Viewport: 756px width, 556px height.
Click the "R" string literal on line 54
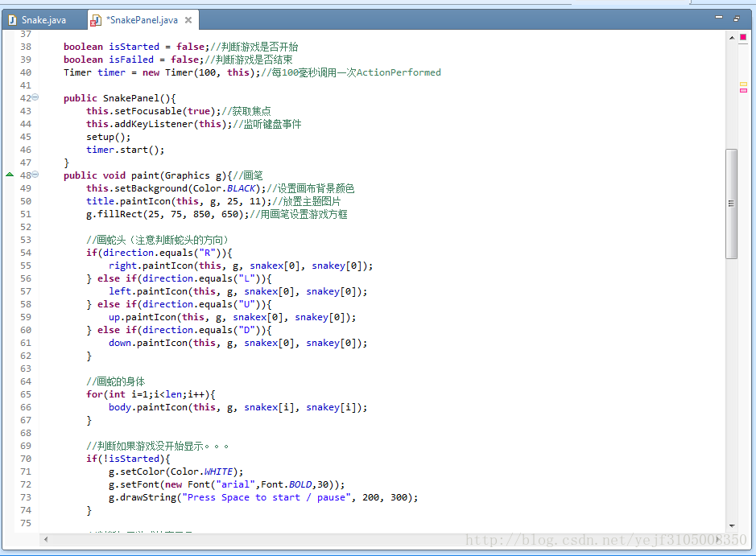click(x=208, y=253)
